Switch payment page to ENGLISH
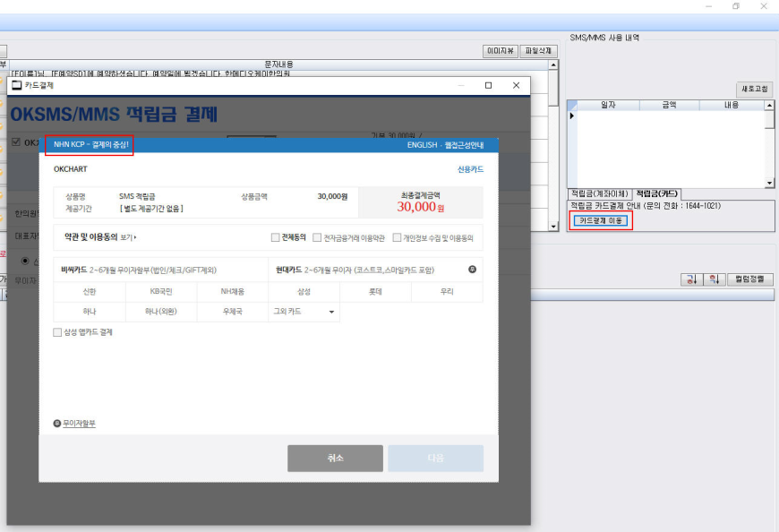 tap(423, 145)
